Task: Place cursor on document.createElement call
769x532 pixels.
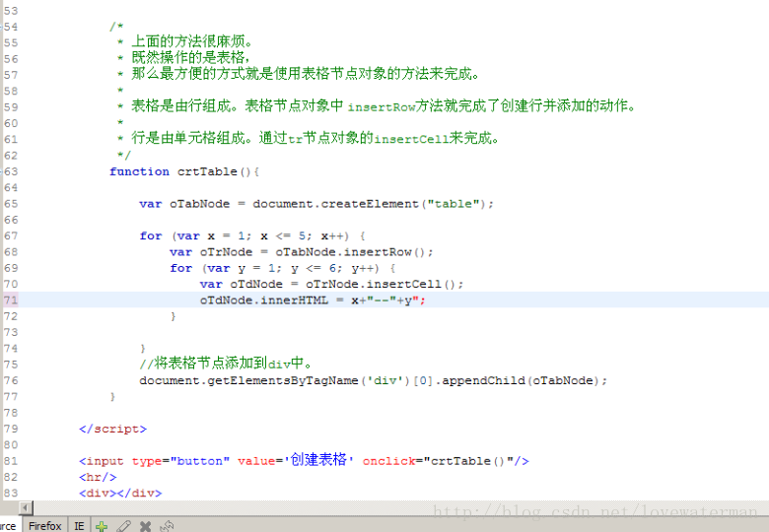Action: (x=335, y=204)
